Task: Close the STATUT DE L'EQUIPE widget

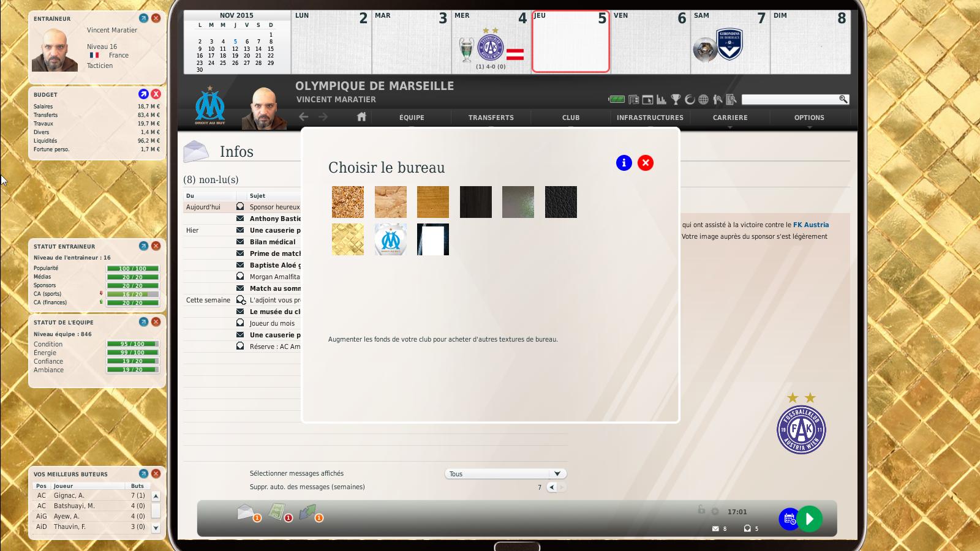Action: 156,322
